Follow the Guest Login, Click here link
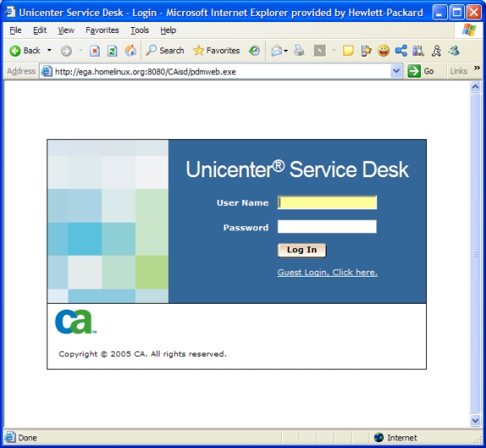 327,272
